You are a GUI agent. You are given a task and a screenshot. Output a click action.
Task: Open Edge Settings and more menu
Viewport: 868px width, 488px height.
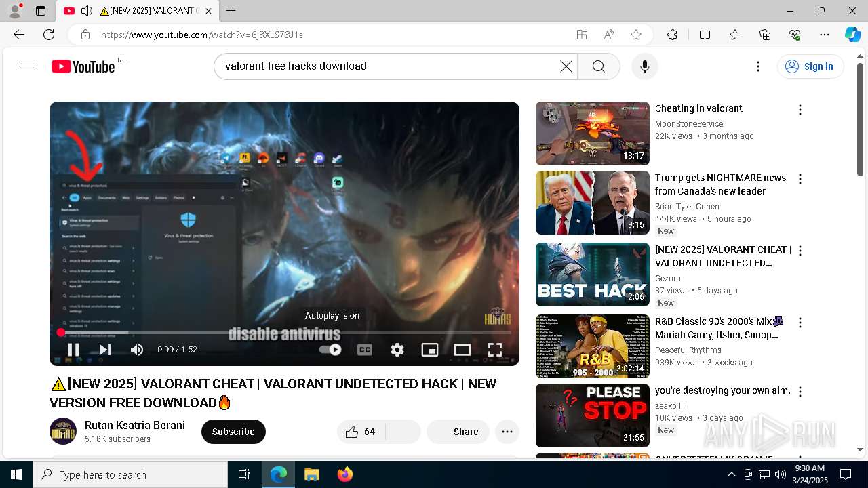[x=825, y=35]
